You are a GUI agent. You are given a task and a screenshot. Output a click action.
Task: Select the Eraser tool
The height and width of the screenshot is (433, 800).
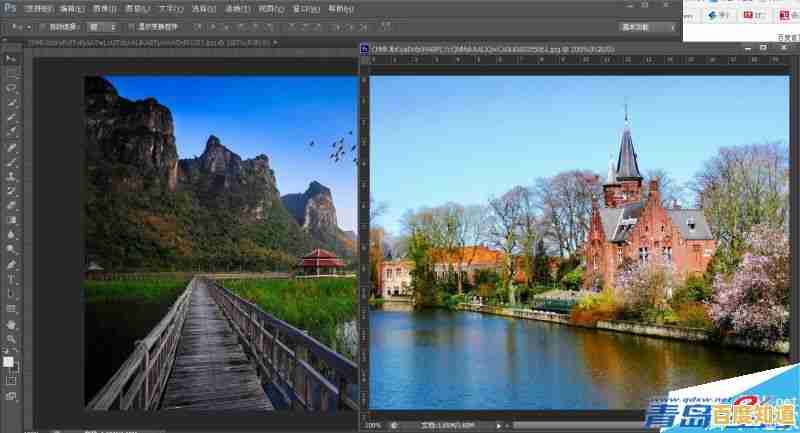[x=12, y=205]
